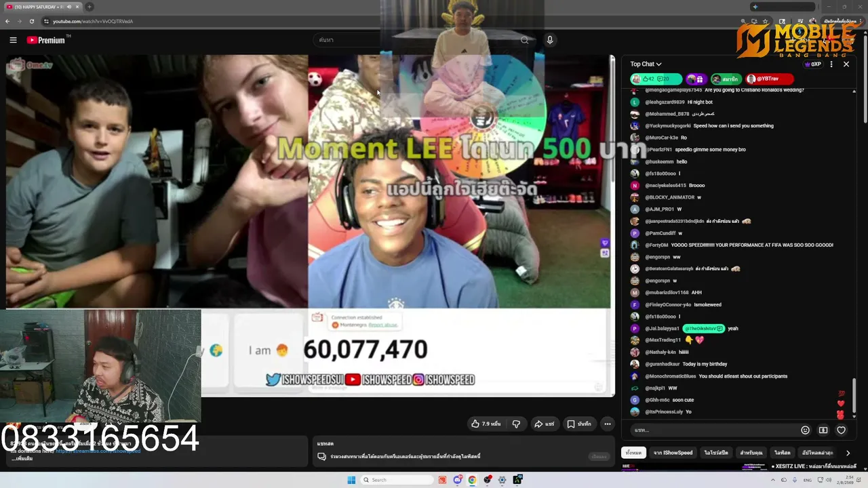Share the video using แชร์ button
The height and width of the screenshot is (488, 868).
(544, 424)
